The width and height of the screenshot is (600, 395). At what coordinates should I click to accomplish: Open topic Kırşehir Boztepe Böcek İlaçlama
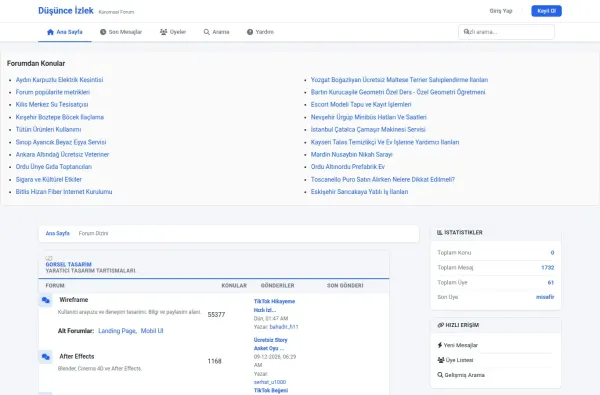pos(60,117)
